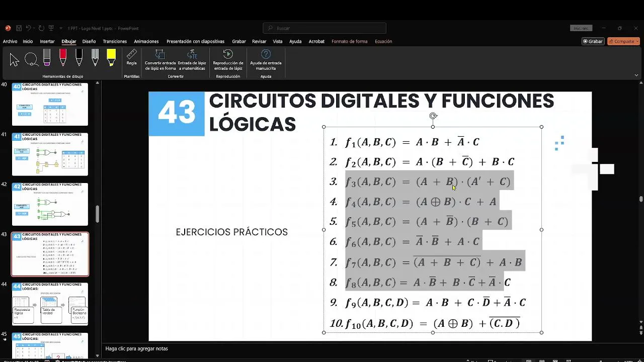Open the Revisar tab
644x362 pixels.
pyautogui.click(x=259, y=41)
